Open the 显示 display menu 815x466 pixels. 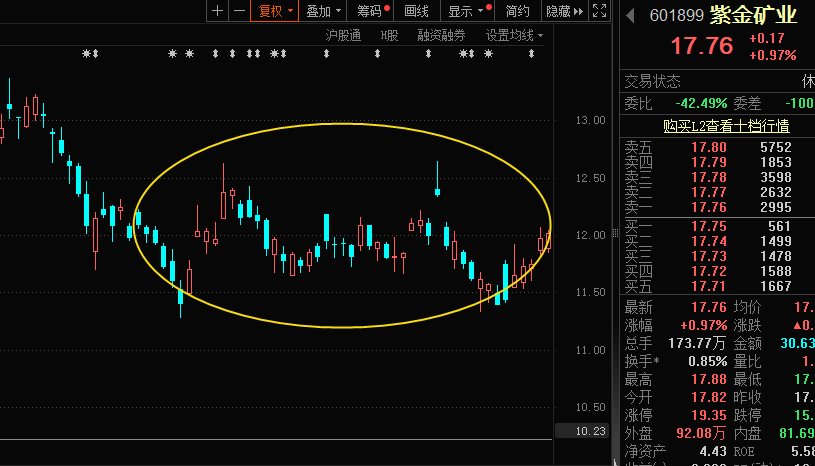click(x=467, y=11)
